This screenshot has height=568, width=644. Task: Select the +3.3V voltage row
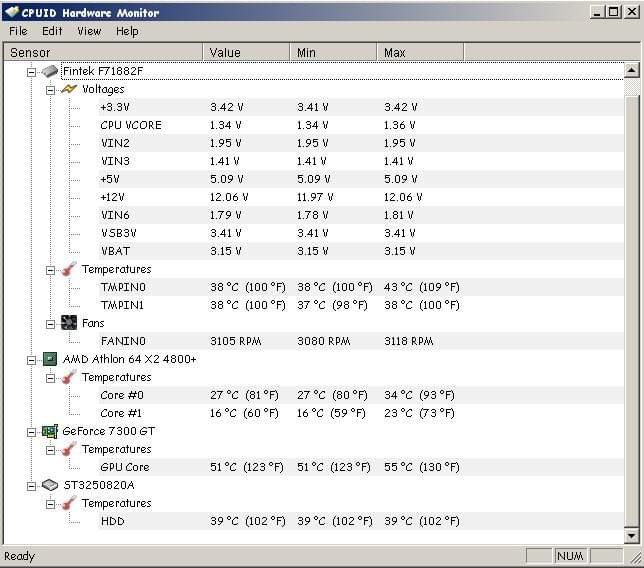(x=361, y=107)
